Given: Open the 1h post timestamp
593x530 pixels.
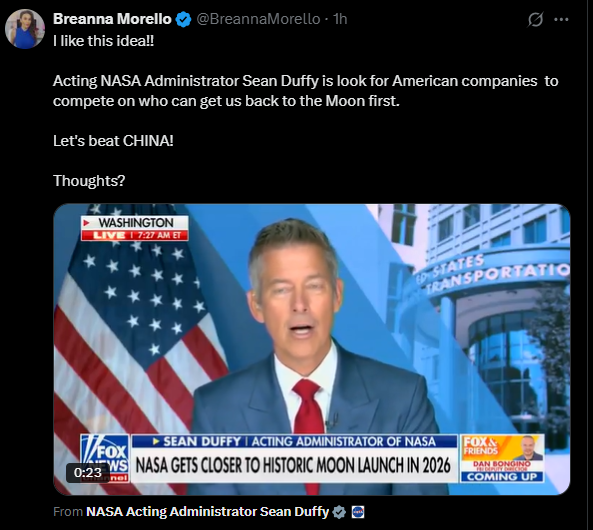Looking at the screenshot, I should click(340, 19).
